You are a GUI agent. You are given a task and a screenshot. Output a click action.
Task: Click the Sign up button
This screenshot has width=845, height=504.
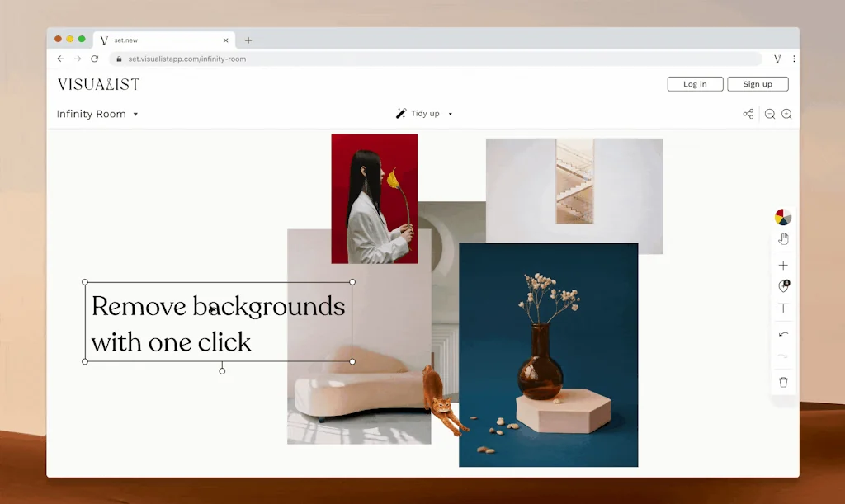(758, 83)
